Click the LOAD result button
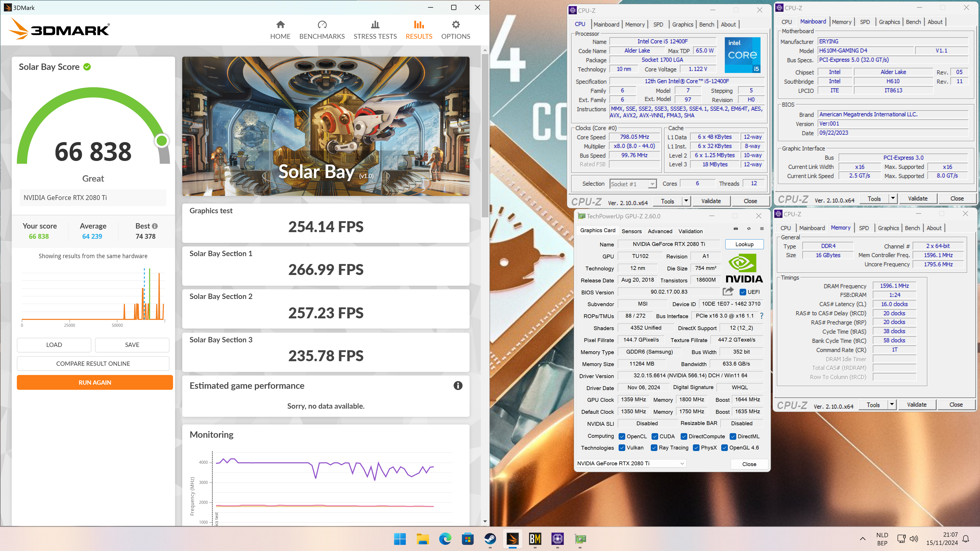This screenshot has width=980, height=551. click(x=54, y=345)
